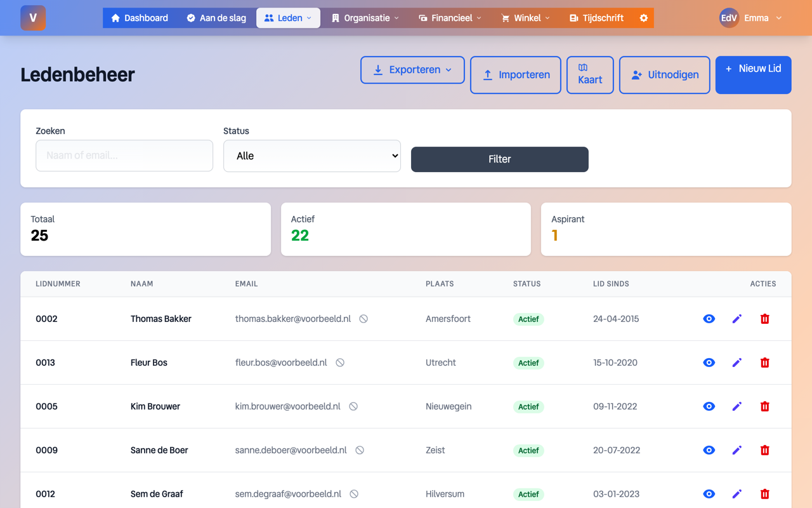
Task: Click the blocked icon beside kim.brouwer@voorbeeld.nl
Action: tap(353, 406)
